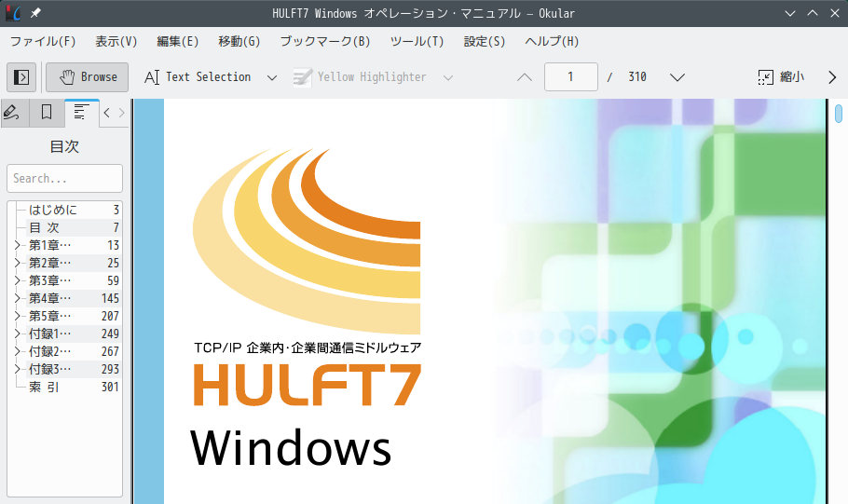The image size is (848, 504).
Task: Toggle the sidebar panel button
Action: (x=21, y=77)
